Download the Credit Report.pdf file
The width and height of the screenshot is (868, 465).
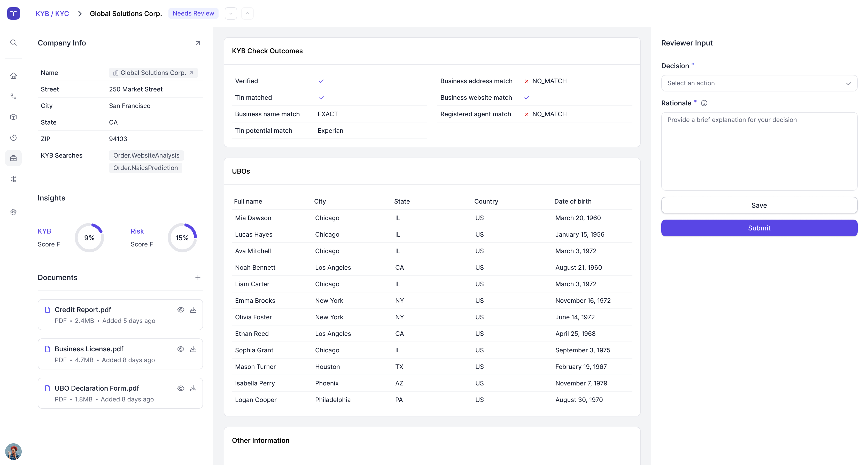tap(193, 310)
